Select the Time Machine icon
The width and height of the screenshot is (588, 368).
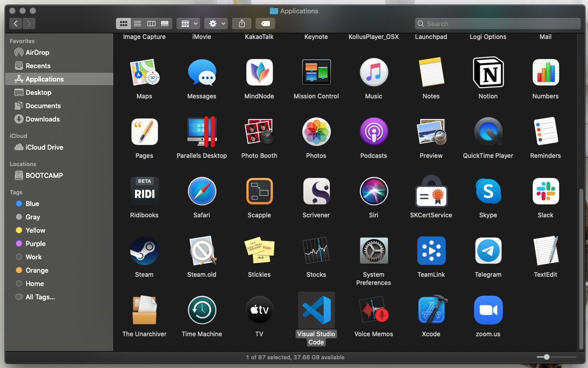pyautogui.click(x=202, y=310)
